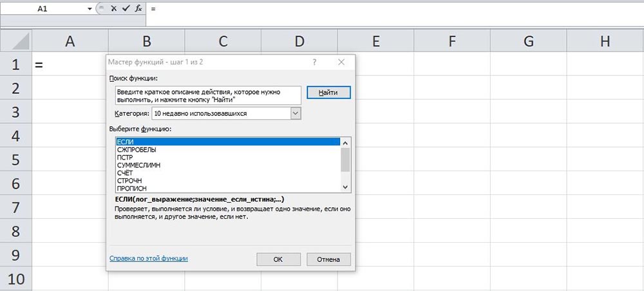Click the Отмена button

(328, 259)
